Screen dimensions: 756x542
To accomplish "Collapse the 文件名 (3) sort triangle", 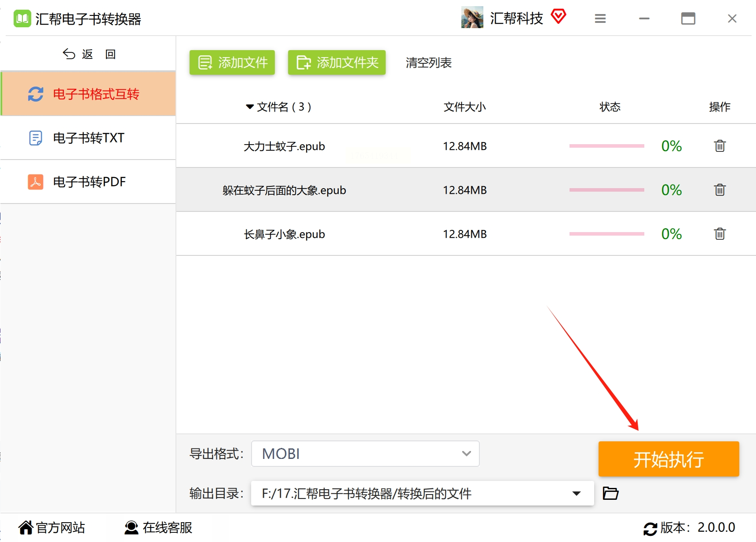I will (x=250, y=107).
